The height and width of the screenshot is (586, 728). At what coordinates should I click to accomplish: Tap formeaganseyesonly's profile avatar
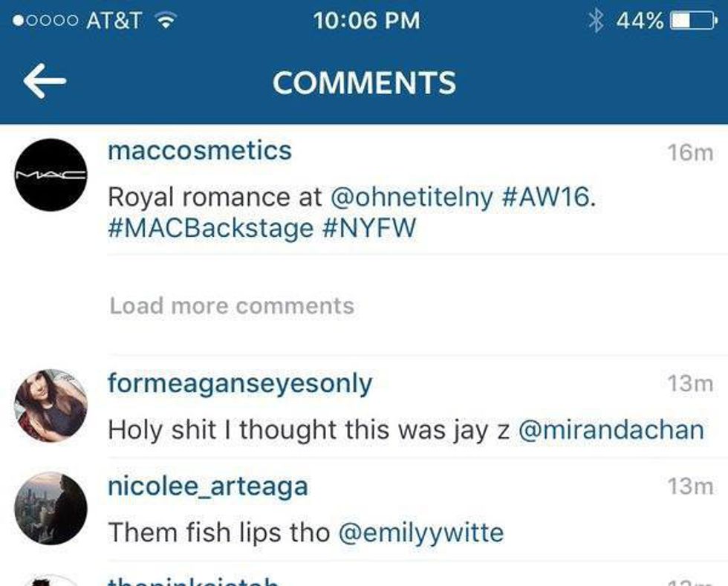pyautogui.click(x=51, y=406)
